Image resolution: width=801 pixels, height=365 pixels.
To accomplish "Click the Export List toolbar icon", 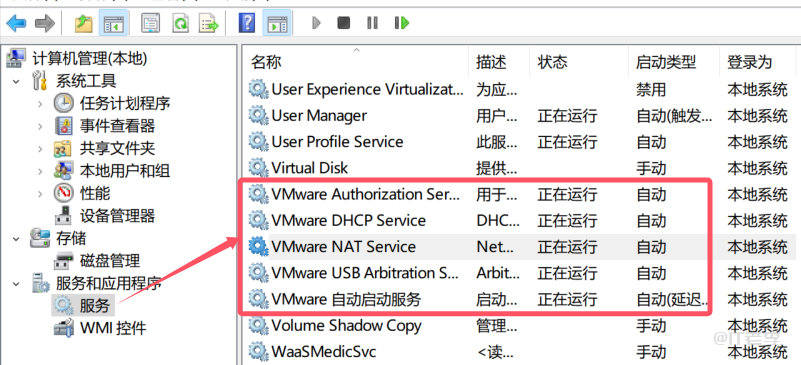I will (209, 23).
